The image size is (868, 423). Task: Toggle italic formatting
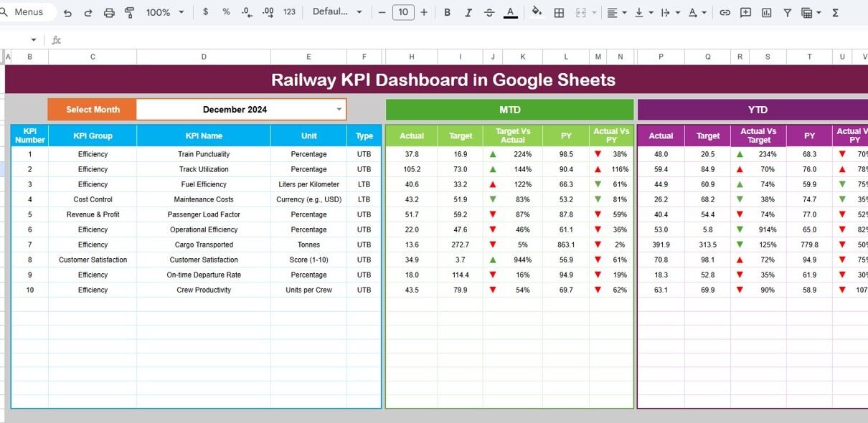(x=468, y=12)
